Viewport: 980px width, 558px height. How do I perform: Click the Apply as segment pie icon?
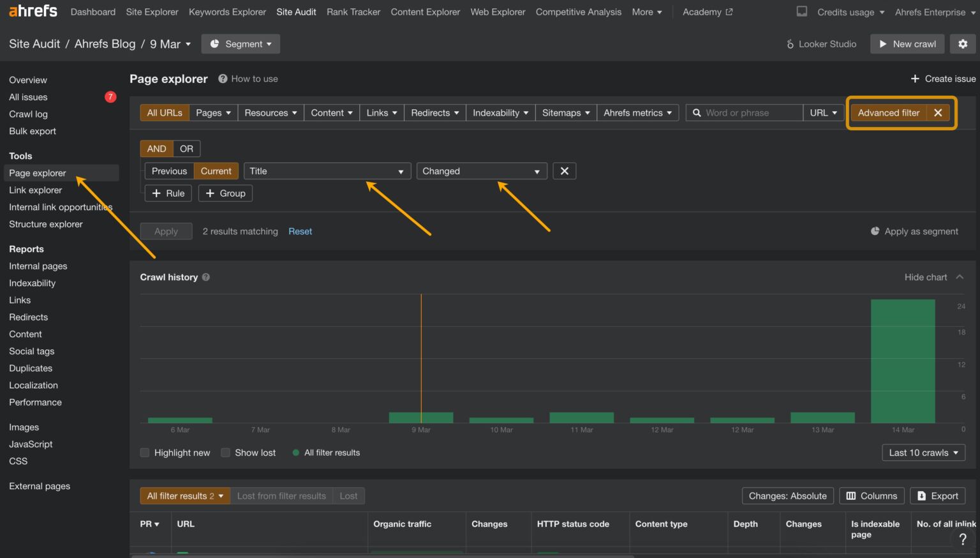pos(875,231)
